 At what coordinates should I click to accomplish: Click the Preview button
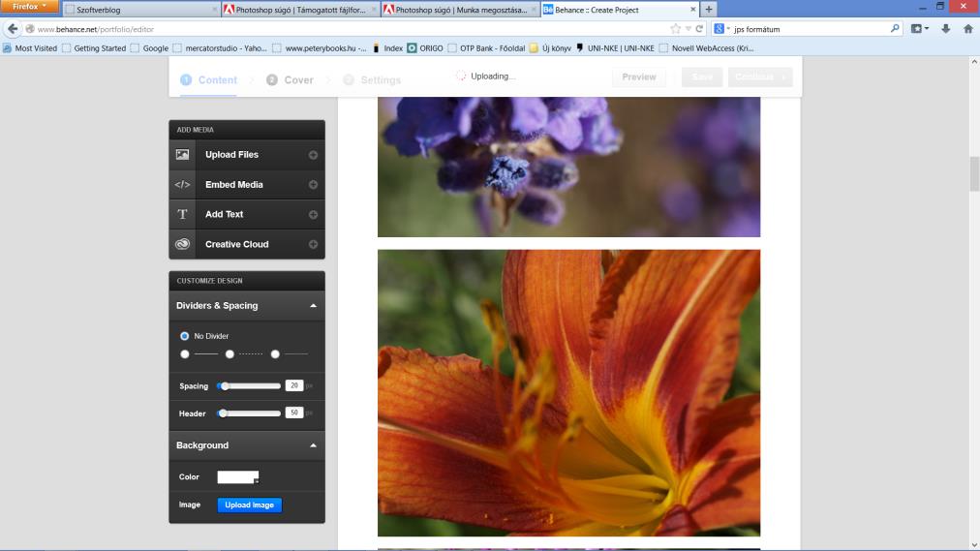click(x=639, y=77)
